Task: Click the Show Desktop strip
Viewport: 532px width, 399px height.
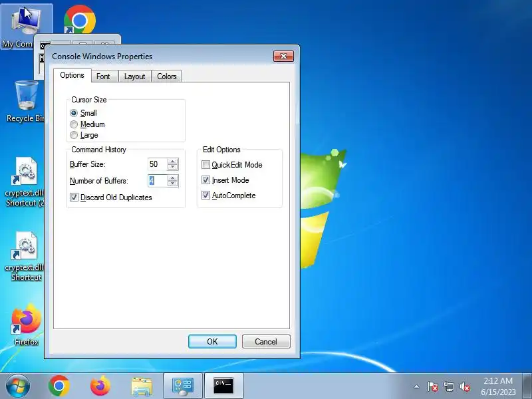Action: click(527, 386)
